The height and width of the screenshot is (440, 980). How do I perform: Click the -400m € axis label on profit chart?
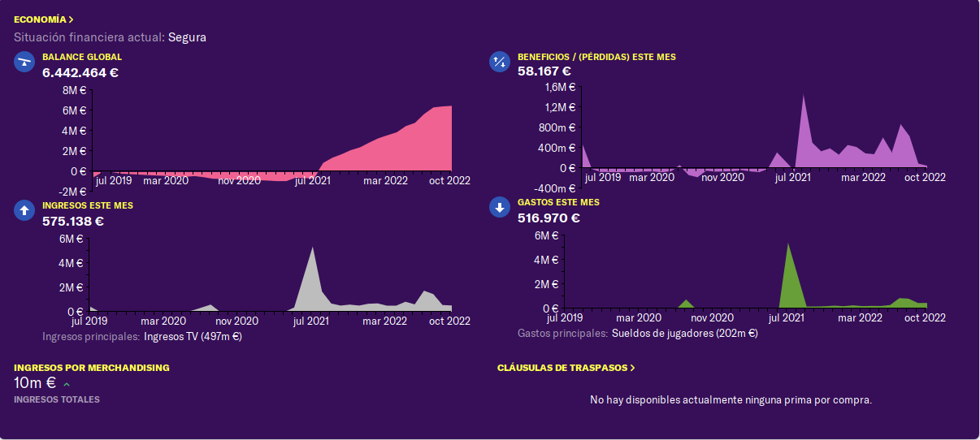tap(555, 188)
